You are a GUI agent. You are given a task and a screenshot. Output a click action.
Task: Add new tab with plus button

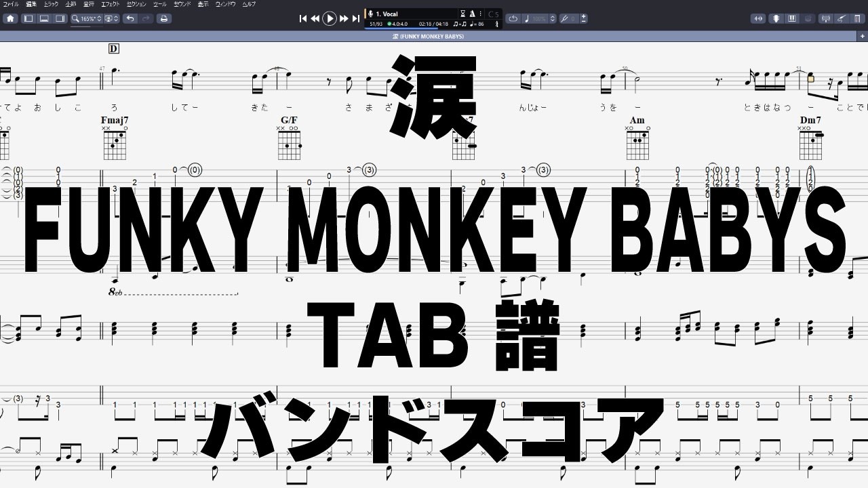coord(862,36)
